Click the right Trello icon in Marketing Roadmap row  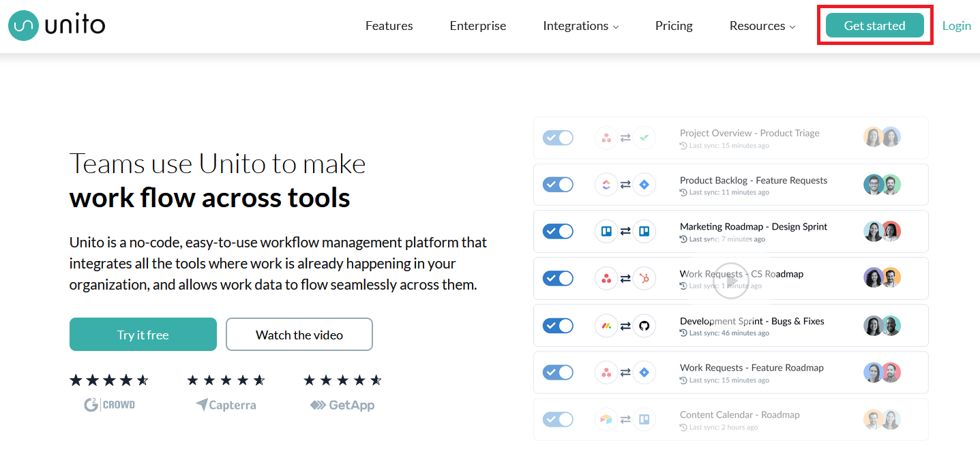pyautogui.click(x=644, y=232)
